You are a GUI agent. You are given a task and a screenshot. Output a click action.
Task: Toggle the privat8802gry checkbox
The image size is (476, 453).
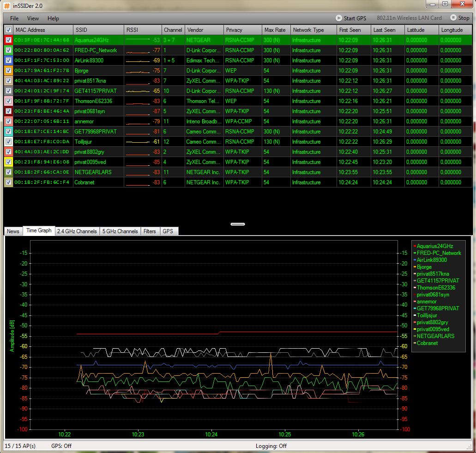[8, 152]
